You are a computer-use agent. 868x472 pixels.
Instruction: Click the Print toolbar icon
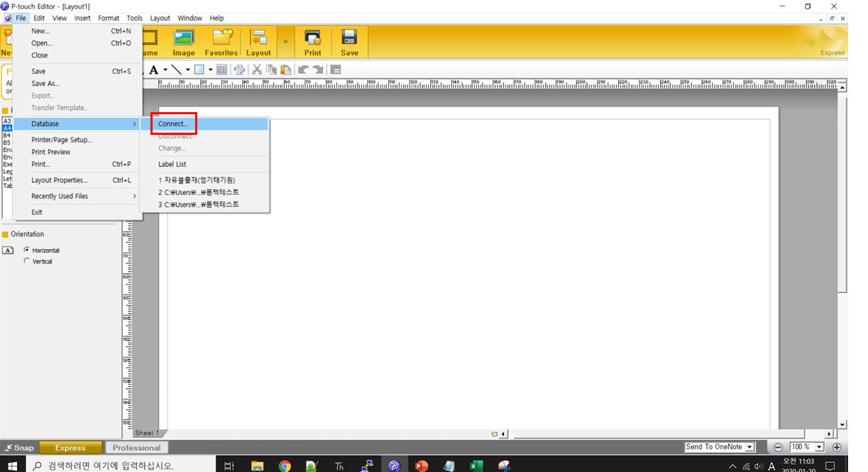pos(313,43)
